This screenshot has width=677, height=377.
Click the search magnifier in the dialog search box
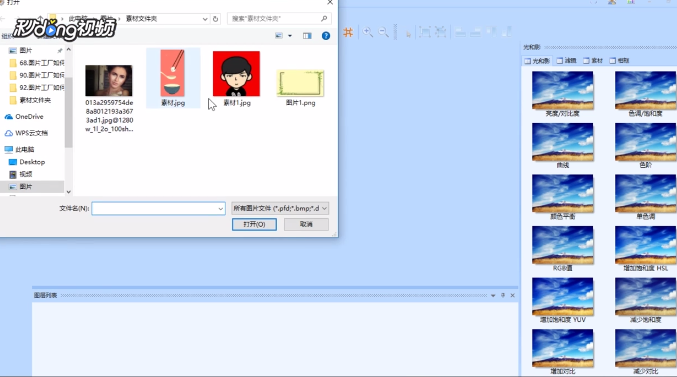click(324, 19)
